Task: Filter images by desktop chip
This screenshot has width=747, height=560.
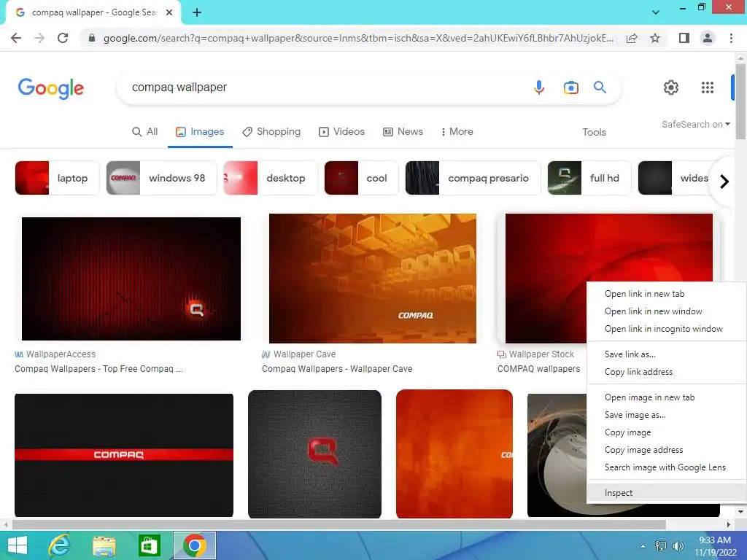Action: pos(270,178)
